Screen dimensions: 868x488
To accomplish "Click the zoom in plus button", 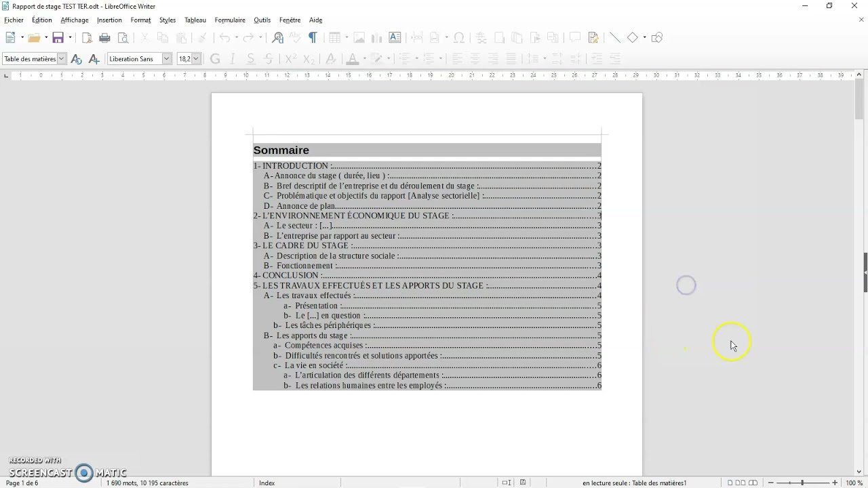I will [x=835, y=483].
